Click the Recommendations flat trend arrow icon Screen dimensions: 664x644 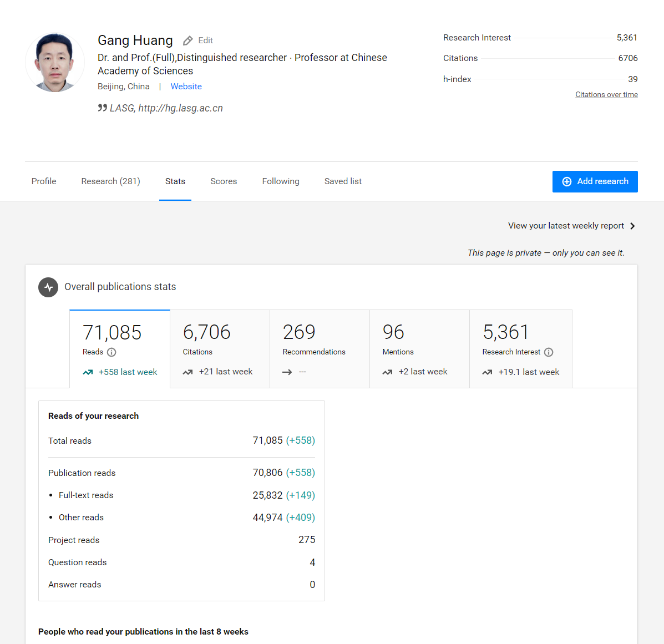pyautogui.click(x=287, y=372)
